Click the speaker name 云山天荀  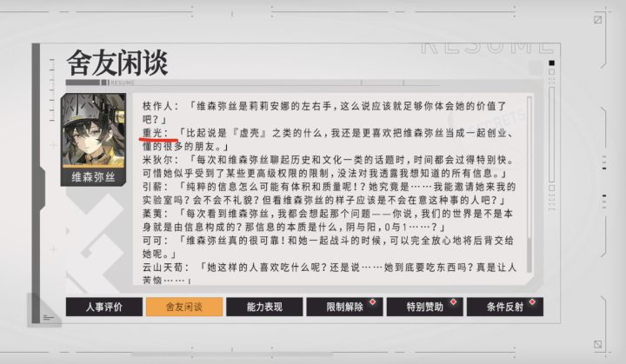click(x=163, y=268)
